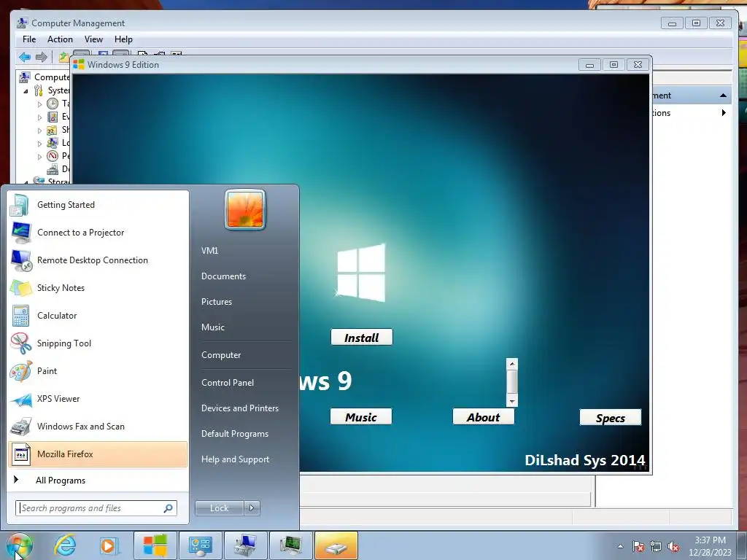
Task: Show hidden tray icons
Action: 620,546
